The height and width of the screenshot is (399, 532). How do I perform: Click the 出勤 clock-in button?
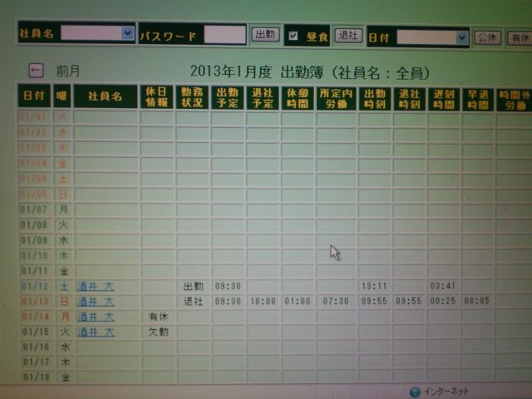pos(265,34)
